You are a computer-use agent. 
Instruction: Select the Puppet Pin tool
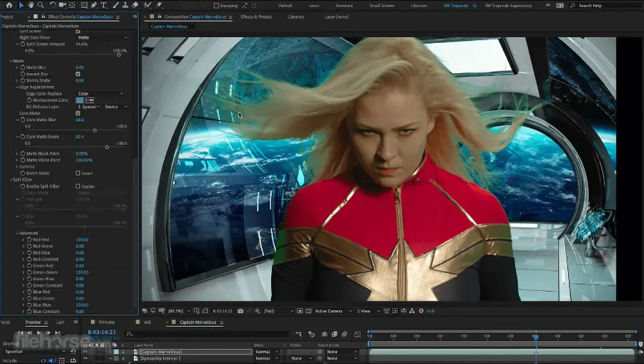[x=157, y=5]
